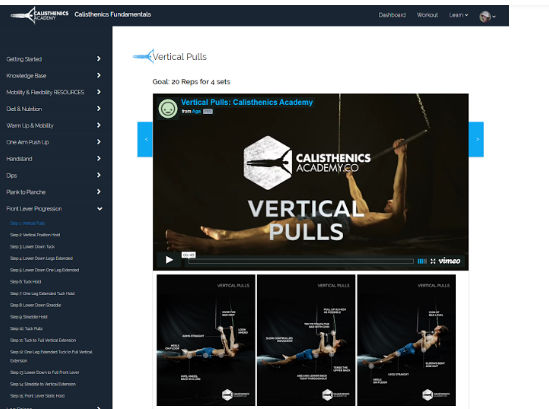This screenshot has width=549, height=409.
Task: Select Step 13 Lower Down to Full Front Lever
Action: 44,373
